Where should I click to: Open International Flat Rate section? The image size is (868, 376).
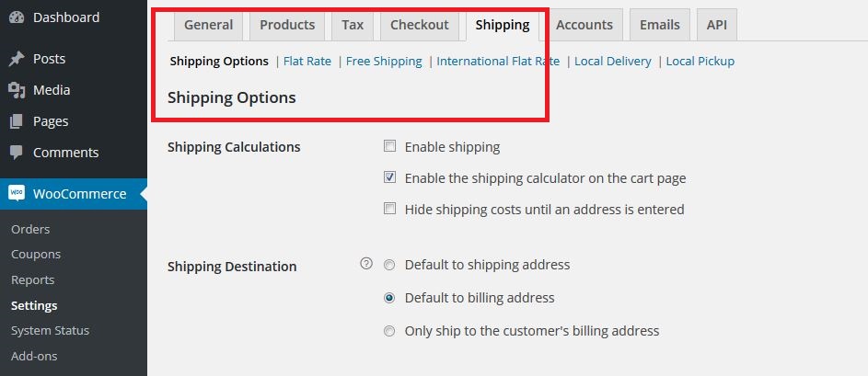click(498, 62)
